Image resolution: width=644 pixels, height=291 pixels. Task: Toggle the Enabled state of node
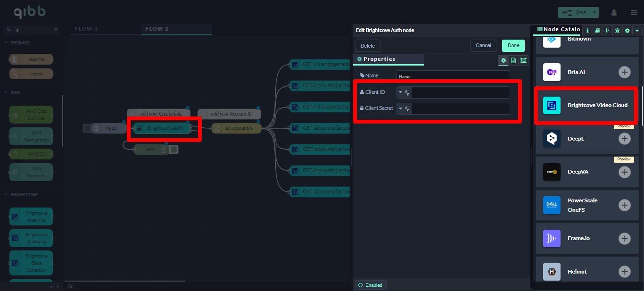(371, 285)
